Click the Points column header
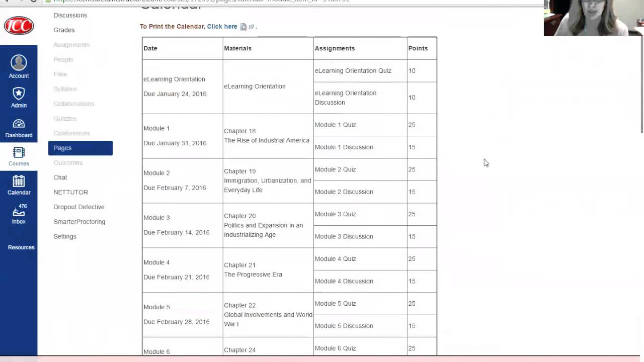Screen dimensions: 644x362 pyautogui.click(x=422, y=48)
